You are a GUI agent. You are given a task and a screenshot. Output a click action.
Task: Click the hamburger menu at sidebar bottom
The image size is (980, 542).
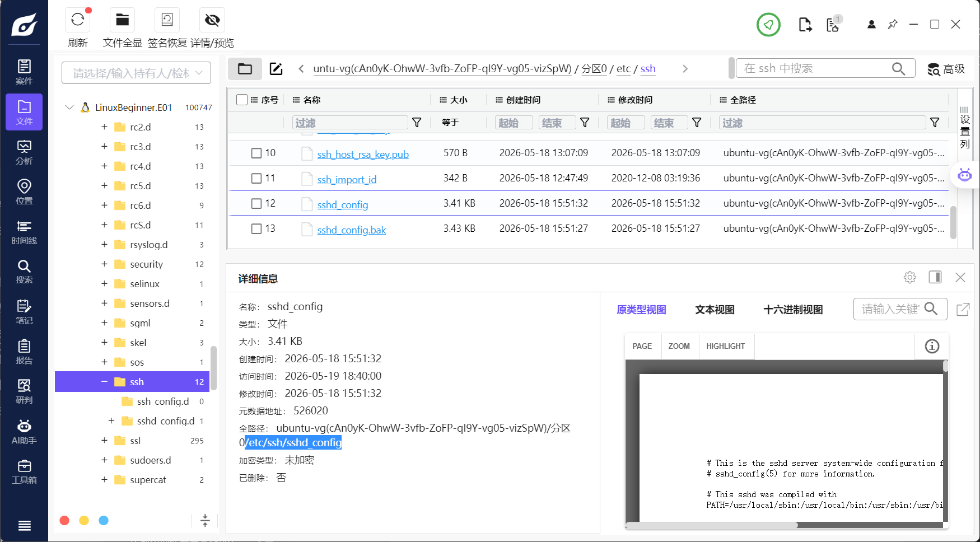click(24, 525)
